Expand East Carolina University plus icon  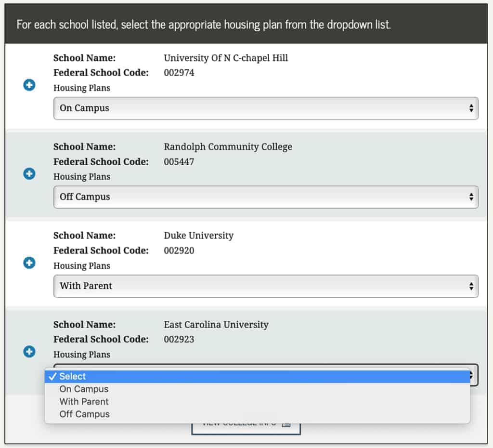pyautogui.click(x=29, y=352)
